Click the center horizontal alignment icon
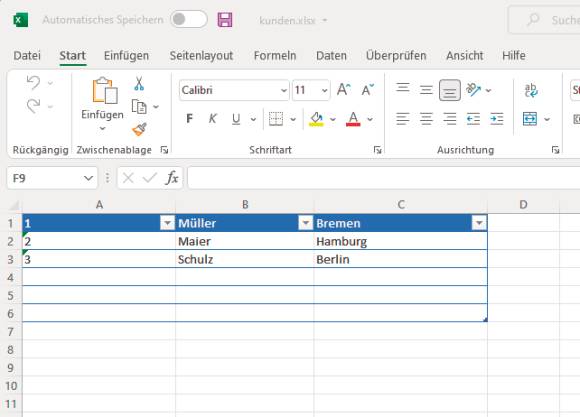The width and height of the screenshot is (580, 417). [x=426, y=119]
